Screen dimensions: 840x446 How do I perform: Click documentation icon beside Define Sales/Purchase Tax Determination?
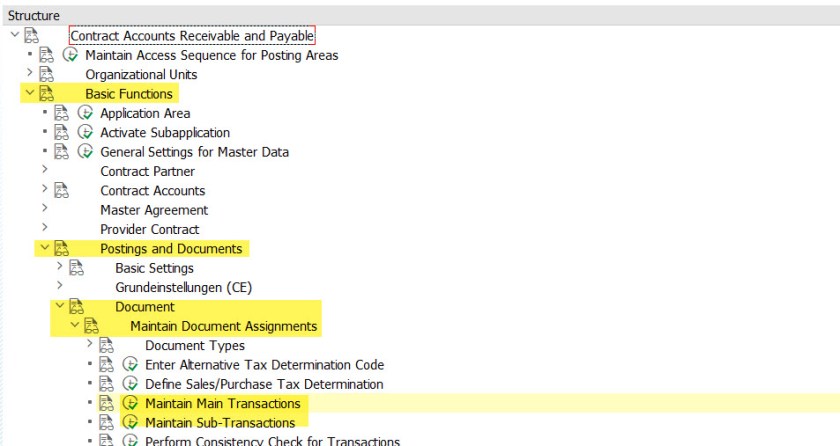[107, 384]
